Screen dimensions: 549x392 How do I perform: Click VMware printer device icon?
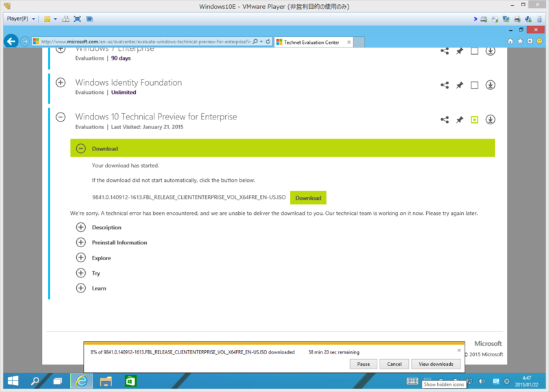517,19
